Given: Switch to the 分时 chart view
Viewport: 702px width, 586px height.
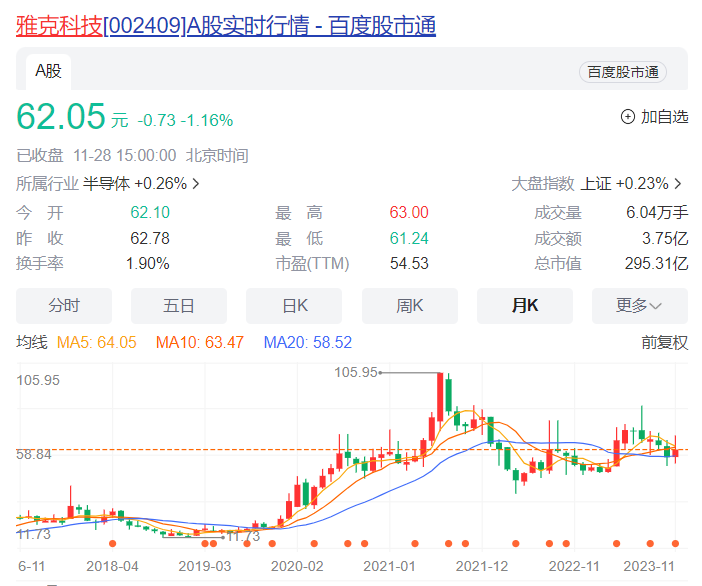Looking at the screenshot, I should click(x=64, y=306).
